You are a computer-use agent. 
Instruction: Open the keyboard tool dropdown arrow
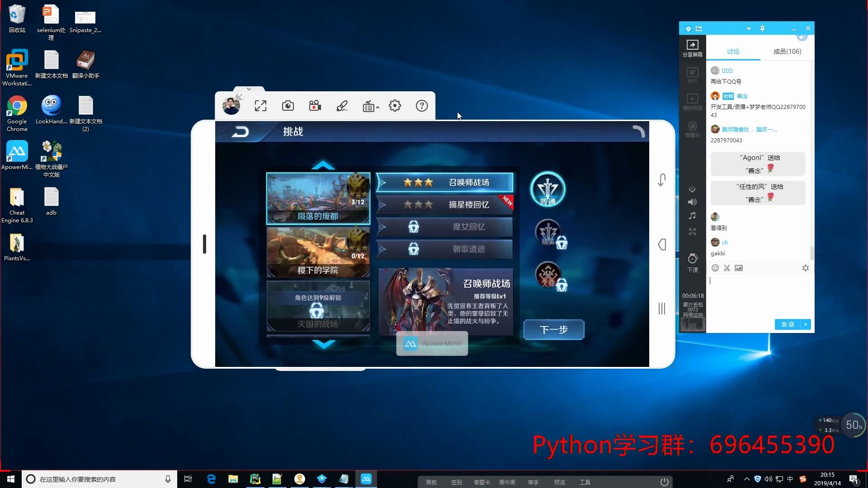coord(377,108)
